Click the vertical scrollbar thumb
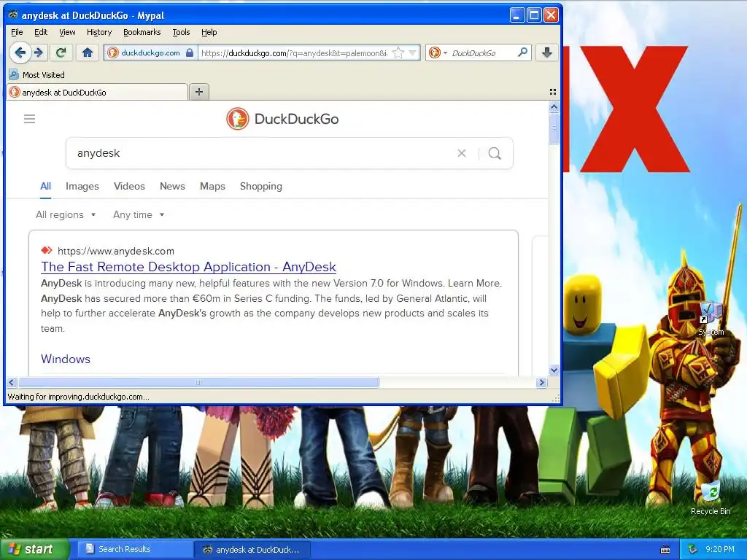The image size is (747, 560). click(554, 128)
